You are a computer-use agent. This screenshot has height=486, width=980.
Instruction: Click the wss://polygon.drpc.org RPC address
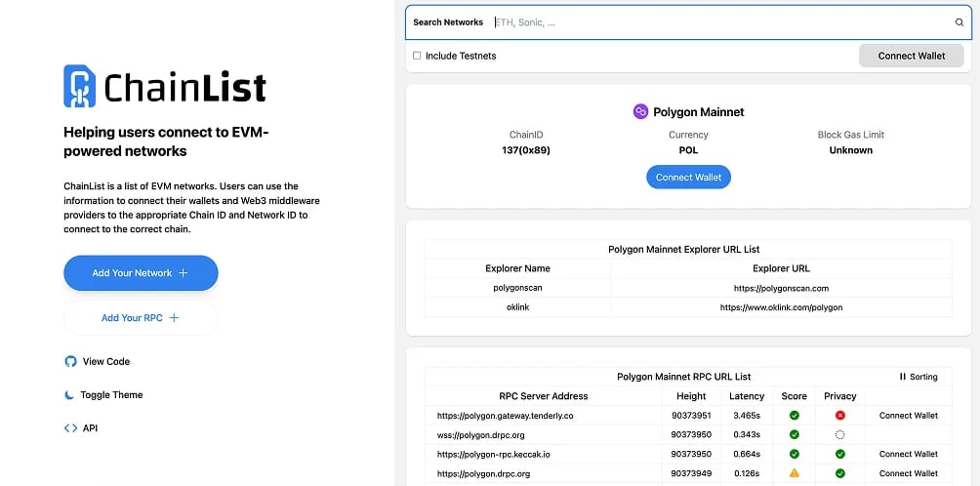click(480, 435)
